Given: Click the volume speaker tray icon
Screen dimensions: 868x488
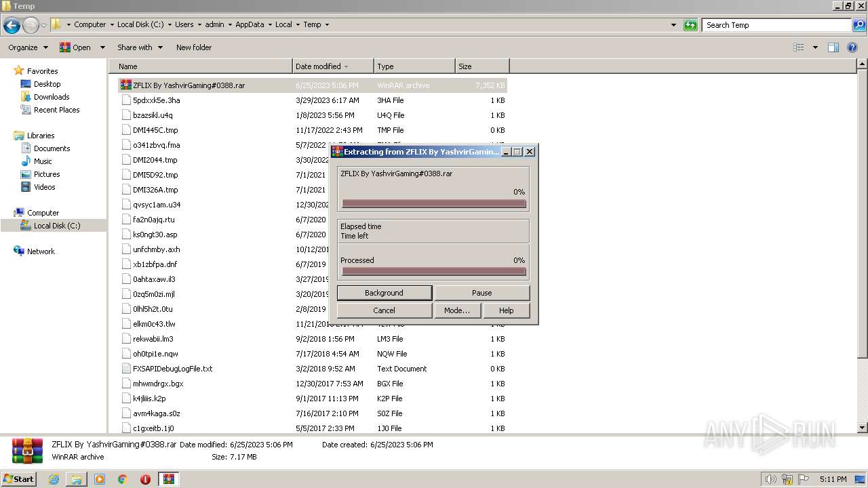Looking at the screenshot, I should click(770, 479).
